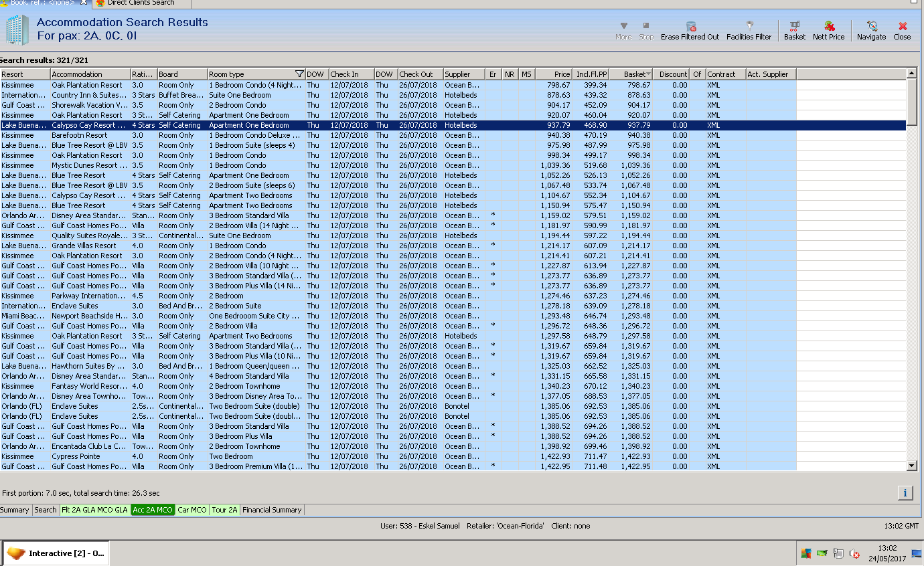Switch to the Financial Summary tab
The image size is (924, 566).
272,510
